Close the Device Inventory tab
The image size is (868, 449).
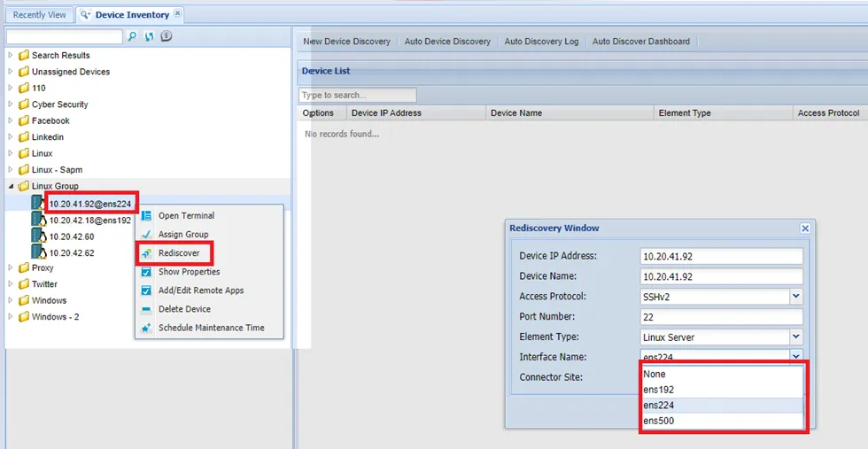[x=177, y=12]
